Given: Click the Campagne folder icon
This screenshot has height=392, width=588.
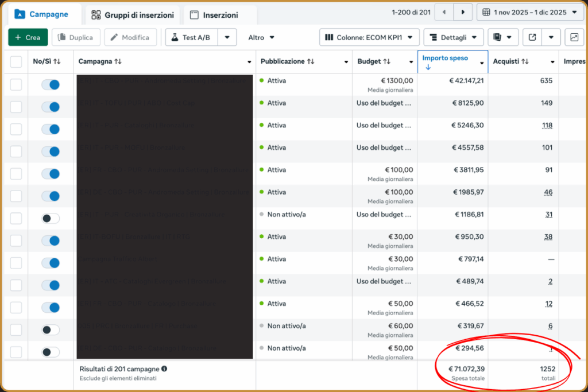Looking at the screenshot, I should [20, 14].
